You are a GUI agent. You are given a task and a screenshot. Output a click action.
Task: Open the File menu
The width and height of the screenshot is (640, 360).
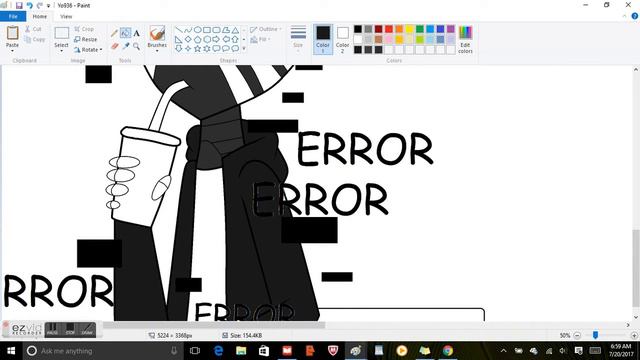(13, 16)
